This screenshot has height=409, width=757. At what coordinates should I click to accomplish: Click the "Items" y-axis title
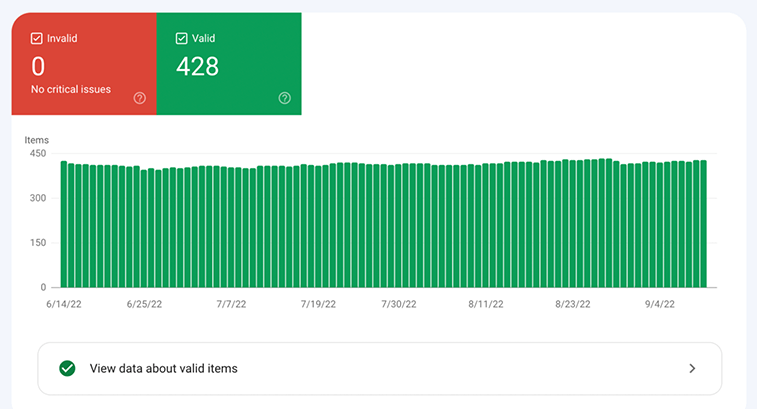(x=36, y=140)
